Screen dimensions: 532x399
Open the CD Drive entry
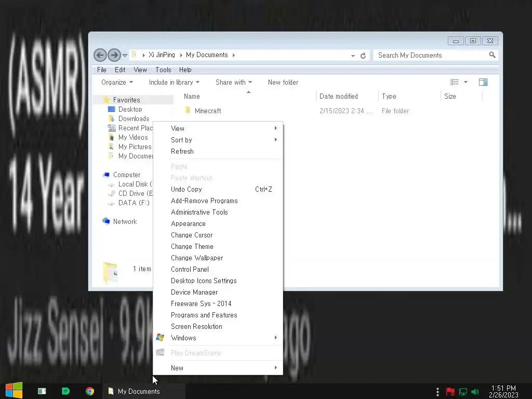136,193
